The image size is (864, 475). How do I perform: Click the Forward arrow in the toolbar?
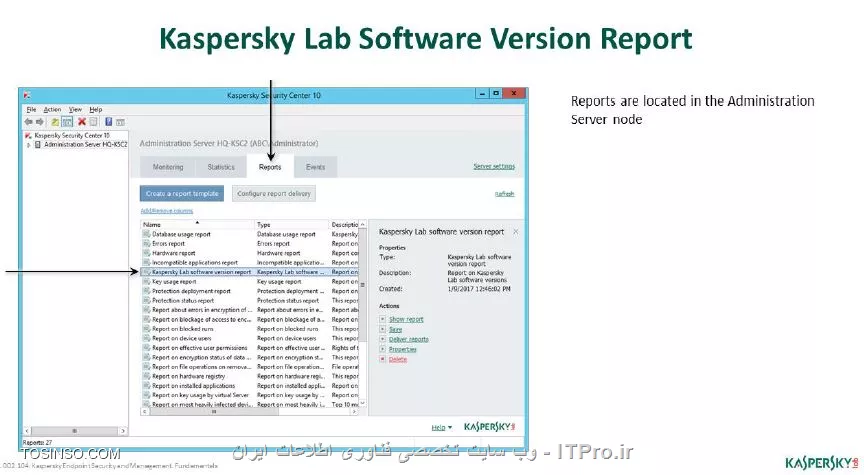pyautogui.click(x=40, y=122)
